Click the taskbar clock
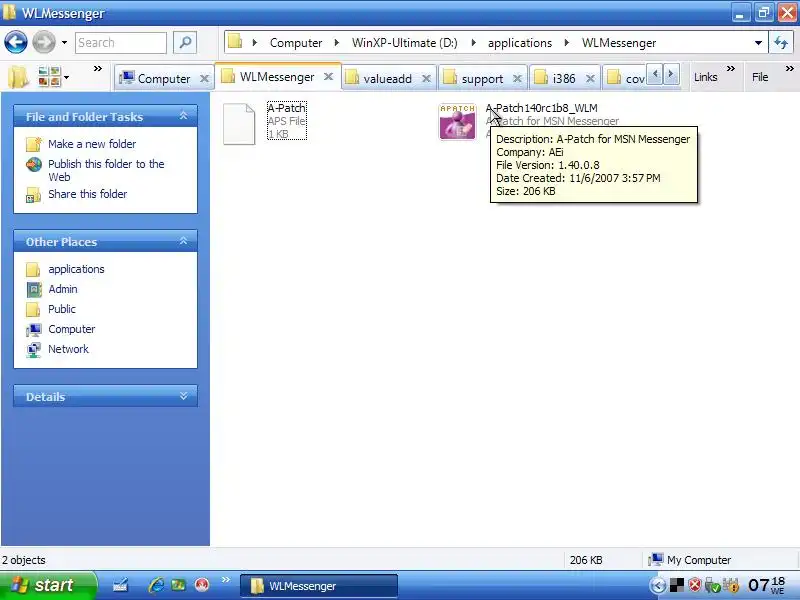 point(766,585)
